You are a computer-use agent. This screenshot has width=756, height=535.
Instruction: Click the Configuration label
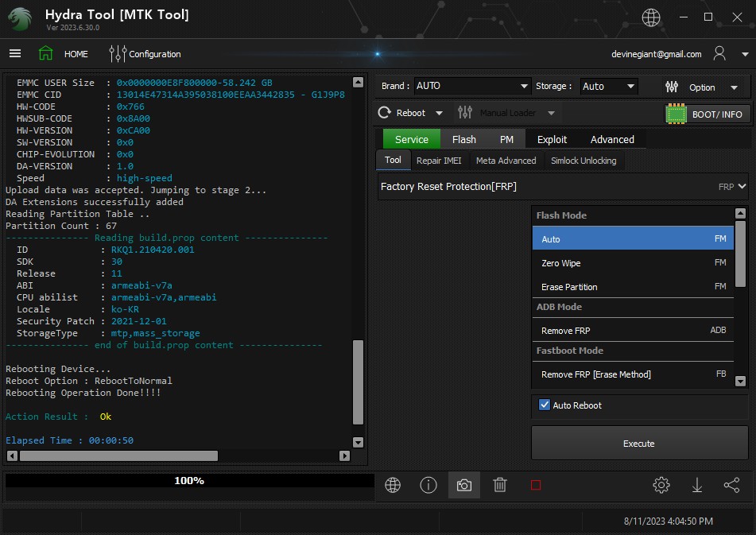tap(155, 54)
